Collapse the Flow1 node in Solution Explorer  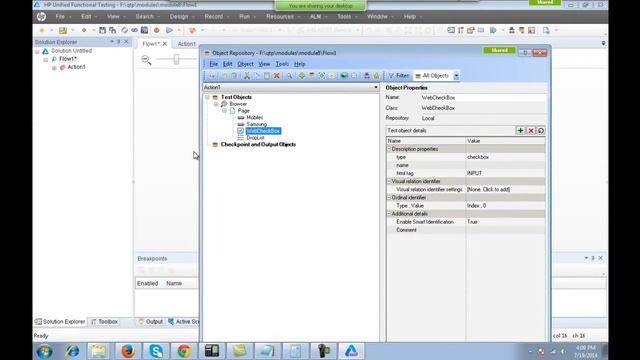coord(46,60)
